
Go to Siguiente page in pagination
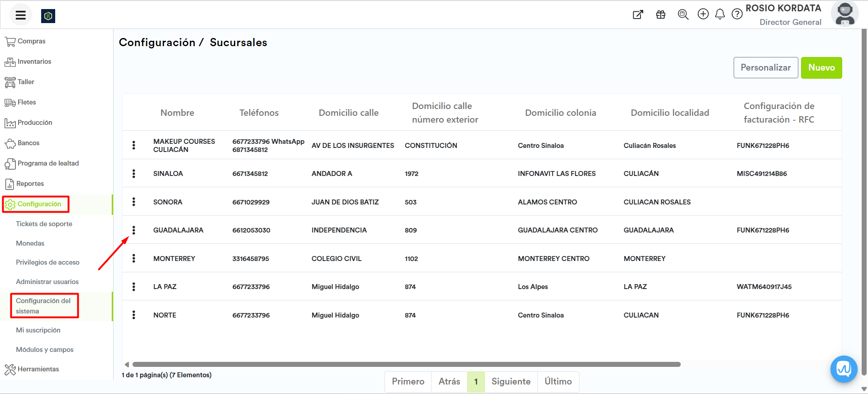(x=511, y=381)
